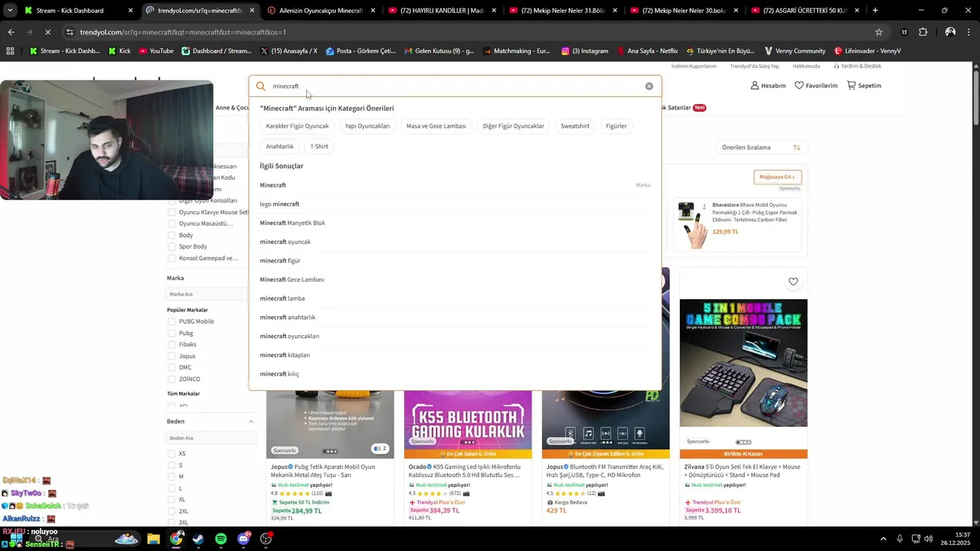The height and width of the screenshot is (551, 980).
Task: Click the magnifier icon in the search bar
Action: [260, 86]
